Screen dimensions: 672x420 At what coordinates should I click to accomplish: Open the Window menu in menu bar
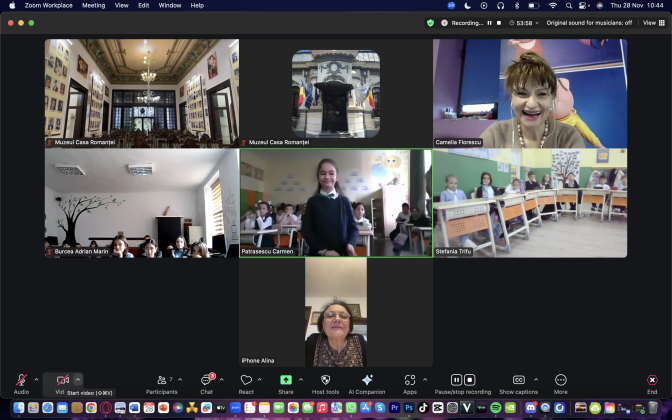(170, 5)
